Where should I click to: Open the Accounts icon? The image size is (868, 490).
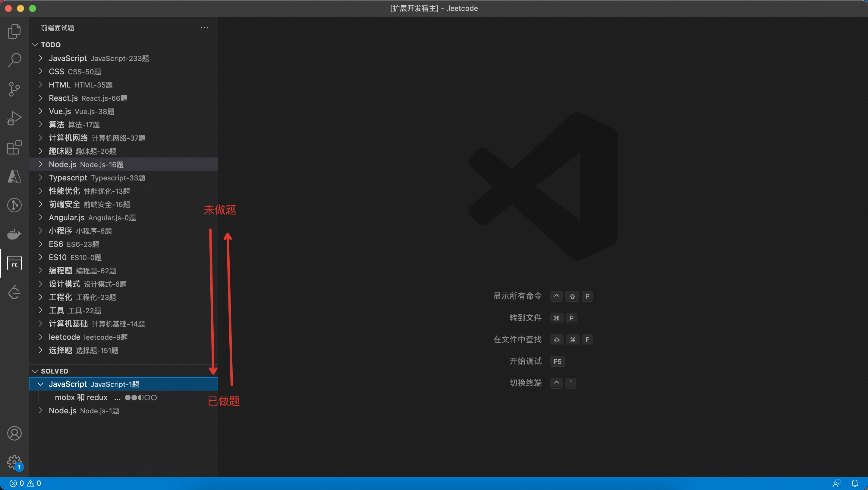(14, 433)
